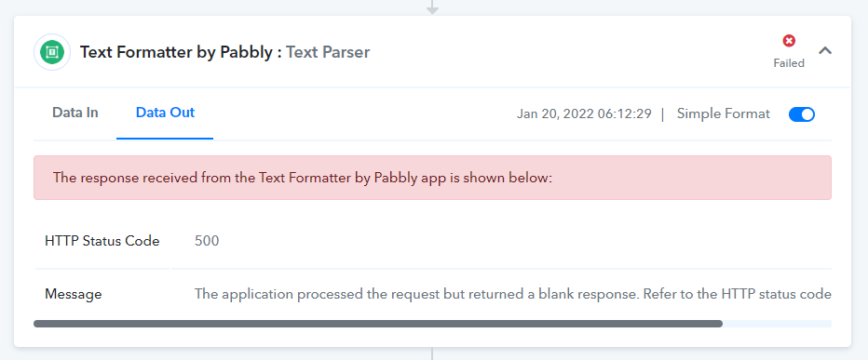Click the red error response banner
Screen dimensions: 868x360
click(x=432, y=178)
